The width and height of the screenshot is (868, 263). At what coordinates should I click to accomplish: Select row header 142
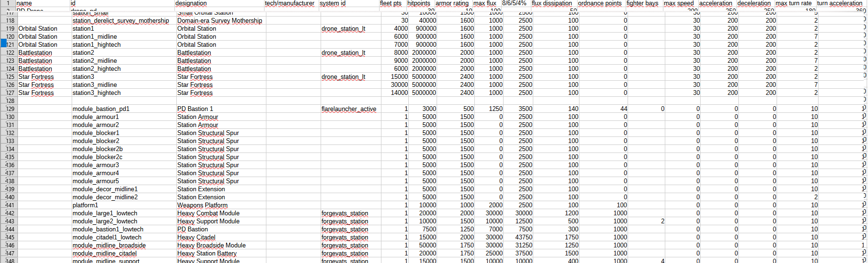click(x=8, y=213)
